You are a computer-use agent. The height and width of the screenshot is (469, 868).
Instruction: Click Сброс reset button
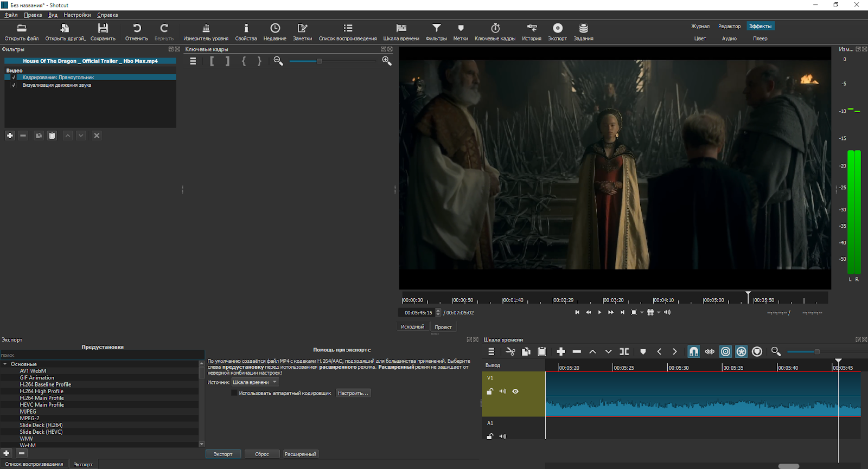(262, 454)
